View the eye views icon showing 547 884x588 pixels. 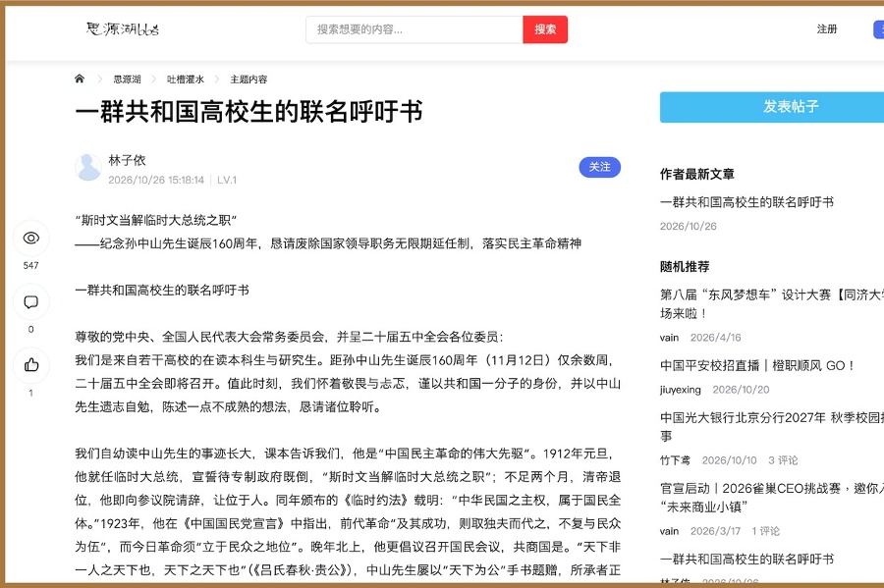click(31, 238)
